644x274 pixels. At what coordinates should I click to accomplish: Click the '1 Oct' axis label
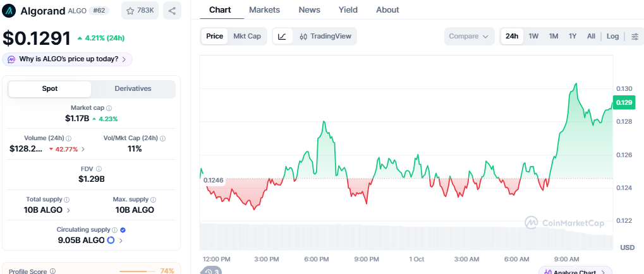pyautogui.click(x=416, y=259)
